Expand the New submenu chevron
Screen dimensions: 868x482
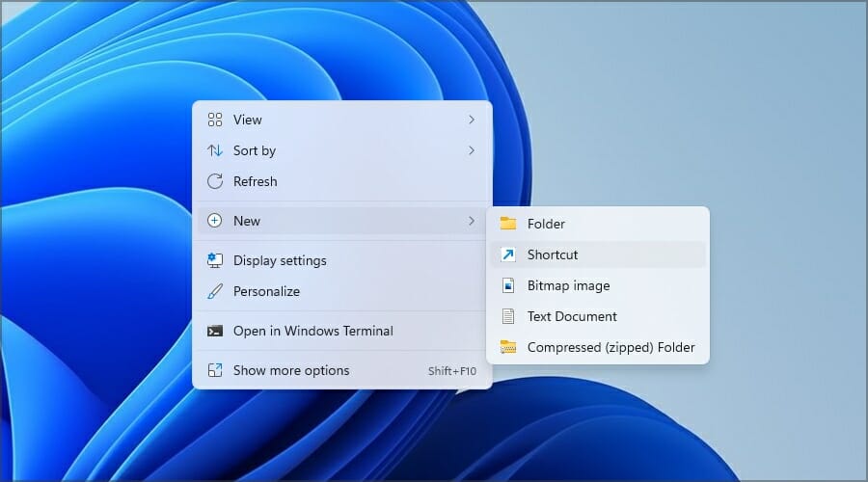click(x=471, y=221)
